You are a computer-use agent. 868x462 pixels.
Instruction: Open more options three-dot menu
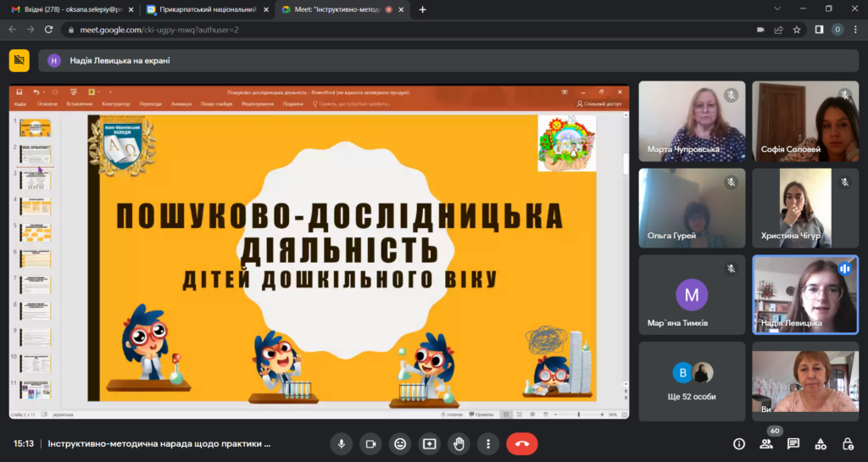pyautogui.click(x=487, y=443)
